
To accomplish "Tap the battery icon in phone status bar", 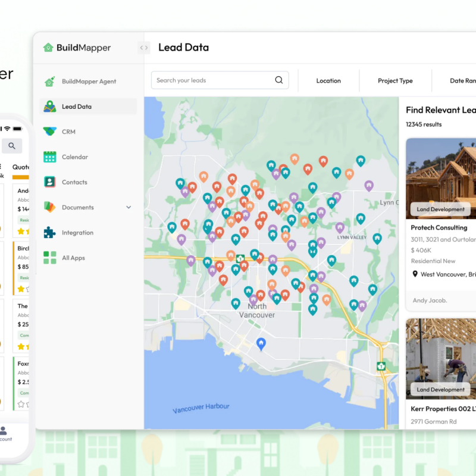I will click(x=17, y=129).
